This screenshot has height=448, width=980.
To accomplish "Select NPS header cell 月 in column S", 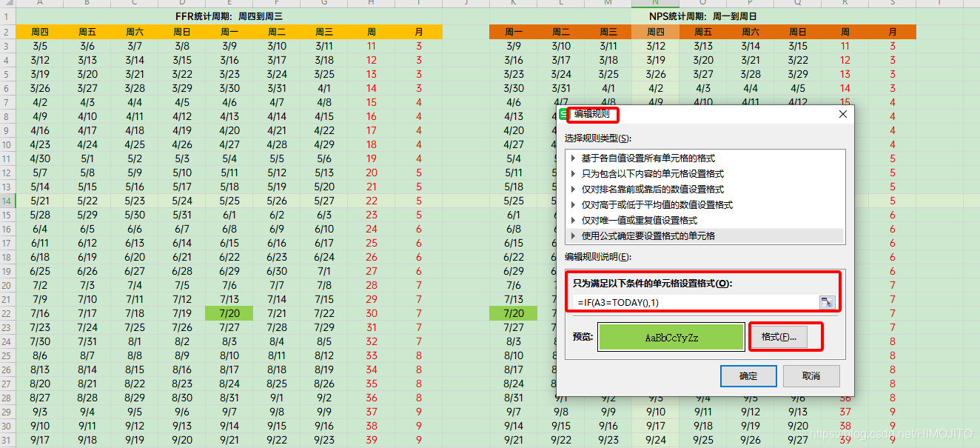I will 893,32.
